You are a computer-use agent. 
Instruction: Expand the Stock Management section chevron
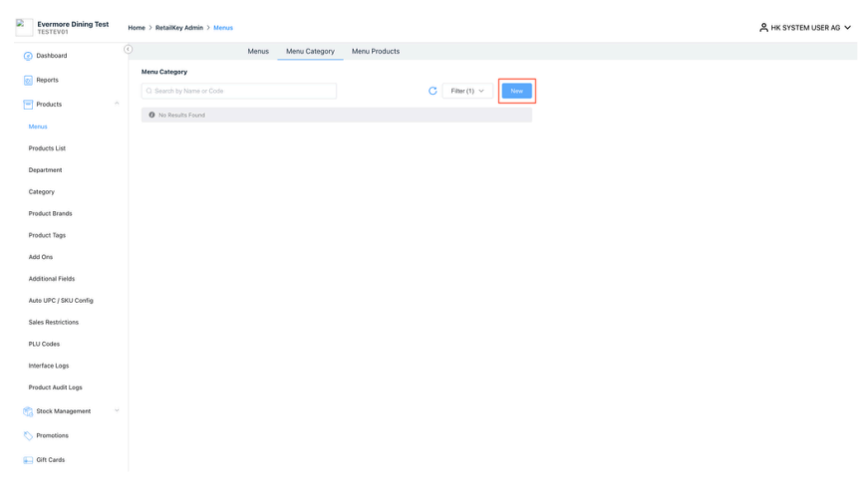118,411
